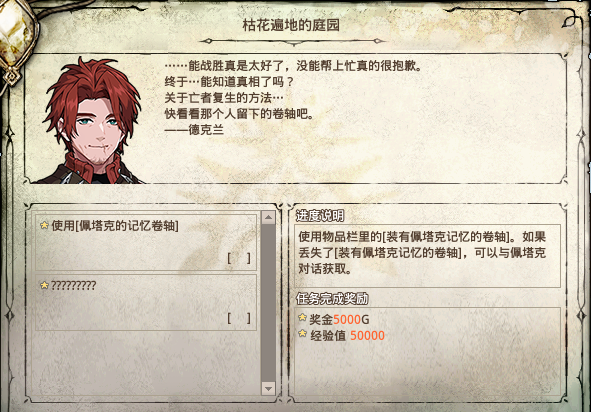The height and width of the screenshot is (412, 591).
Task: Click the red-haired Decklan character portrait
Action: pyautogui.click(x=92, y=121)
